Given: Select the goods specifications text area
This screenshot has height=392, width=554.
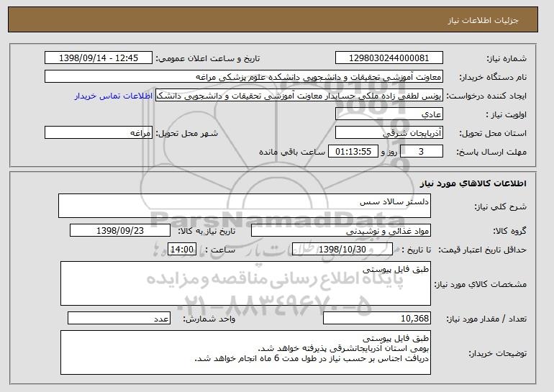Looking at the screenshot, I should pos(245,283).
